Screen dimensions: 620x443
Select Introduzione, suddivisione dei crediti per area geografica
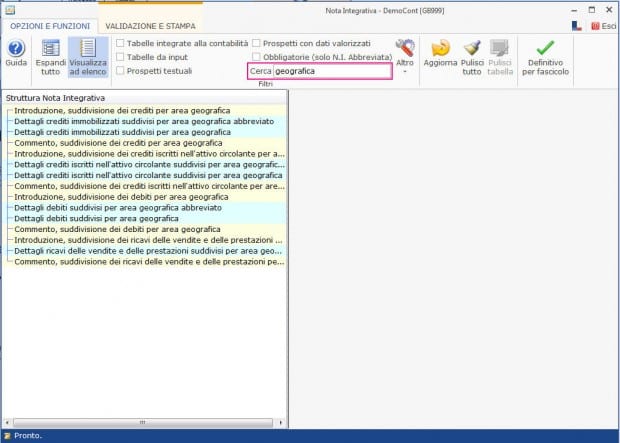point(122,110)
